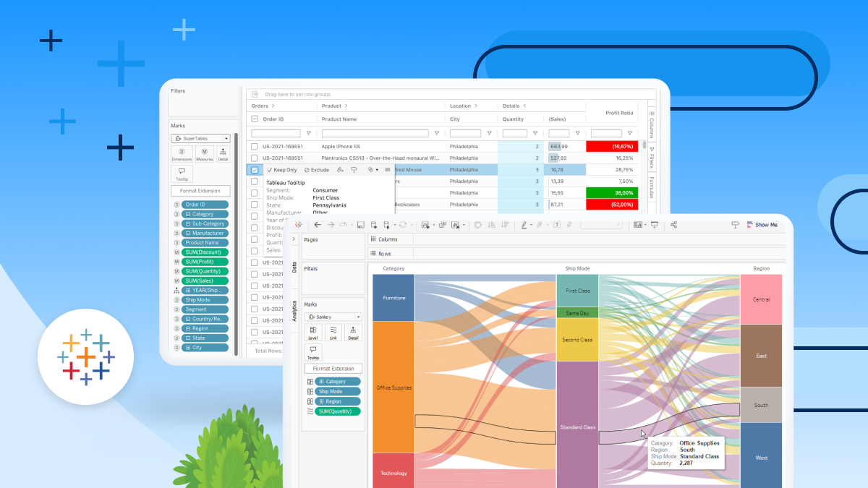
Task: Click the Keep Only button in the tooltip
Action: [x=285, y=169]
